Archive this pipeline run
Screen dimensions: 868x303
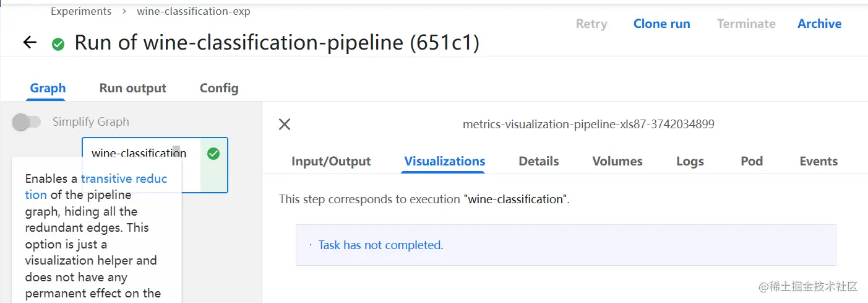point(819,24)
